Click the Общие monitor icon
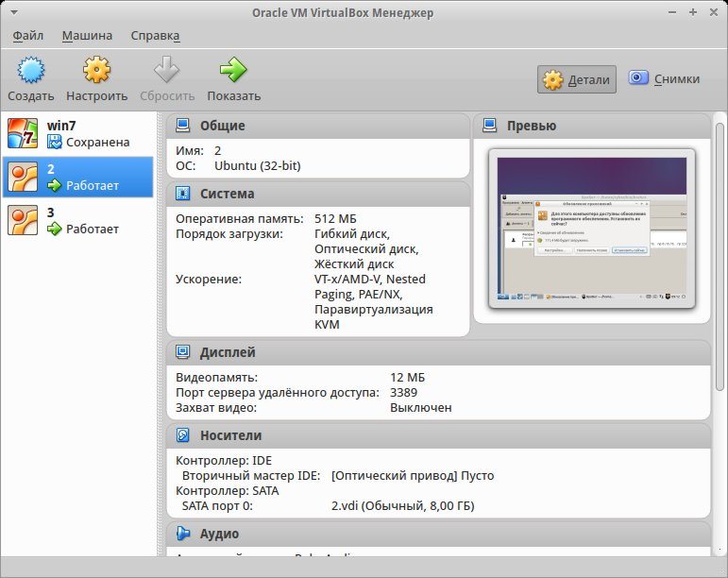 [x=183, y=126]
